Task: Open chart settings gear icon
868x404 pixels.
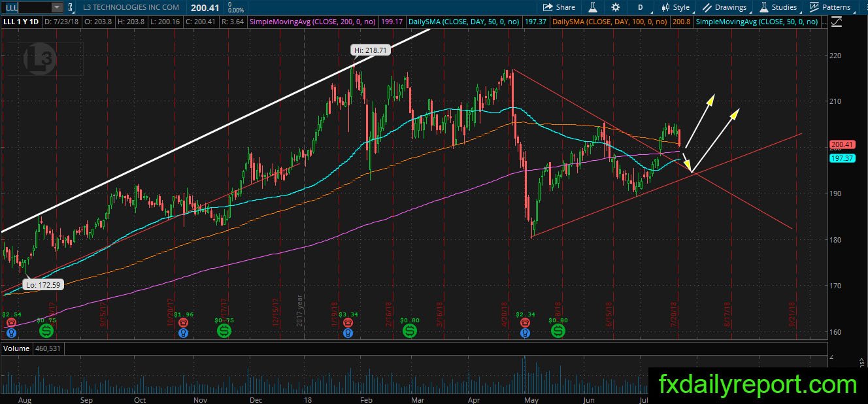Action: (x=615, y=7)
